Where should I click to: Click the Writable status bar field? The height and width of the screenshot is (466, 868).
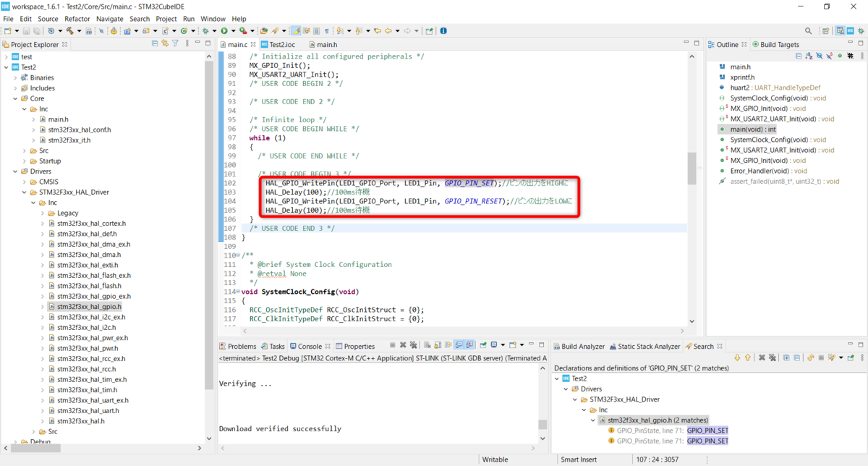495,459
